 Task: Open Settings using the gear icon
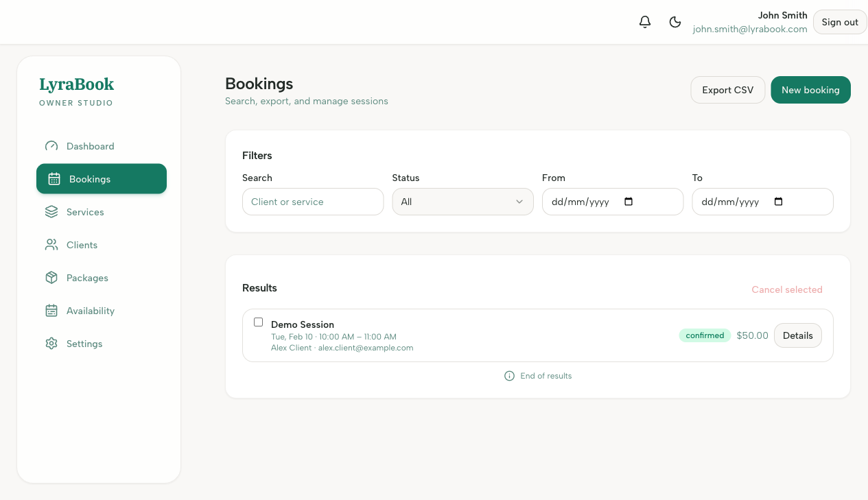(x=51, y=343)
